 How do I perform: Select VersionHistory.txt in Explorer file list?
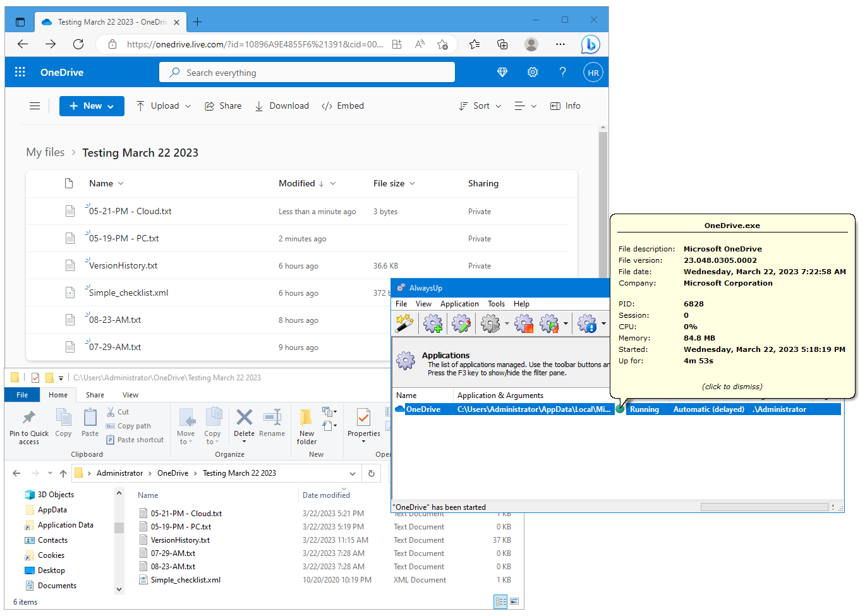180,540
